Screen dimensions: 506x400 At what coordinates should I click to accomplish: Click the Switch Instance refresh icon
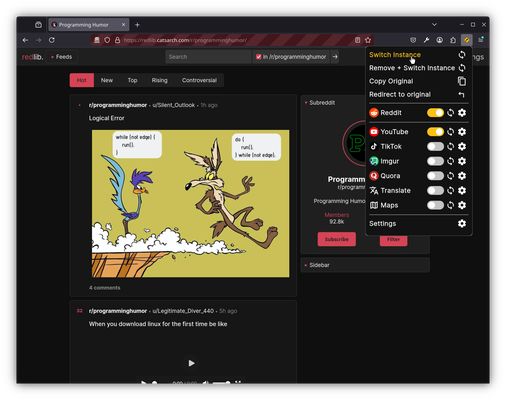(x=462, y=55)
